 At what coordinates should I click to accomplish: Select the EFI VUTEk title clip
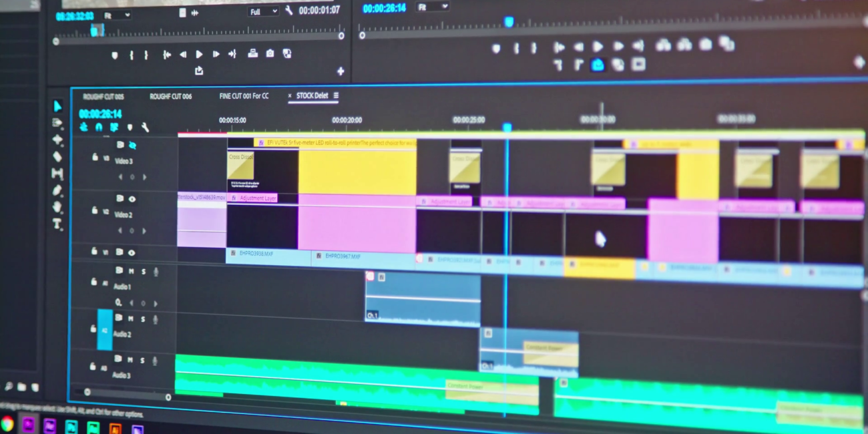coord(335,143)
